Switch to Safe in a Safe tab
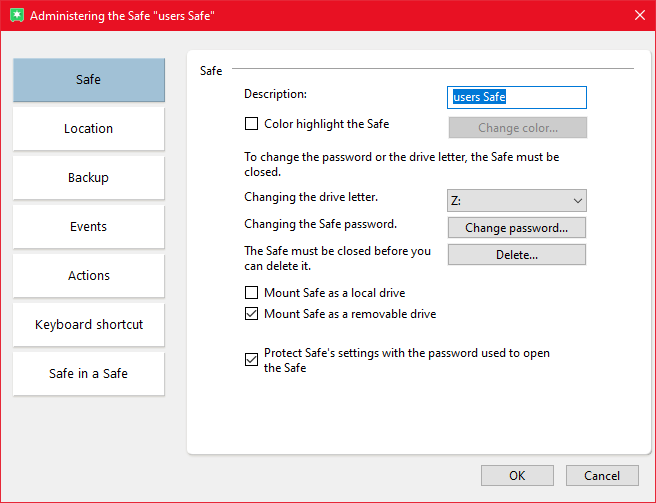 pos(88,374)
